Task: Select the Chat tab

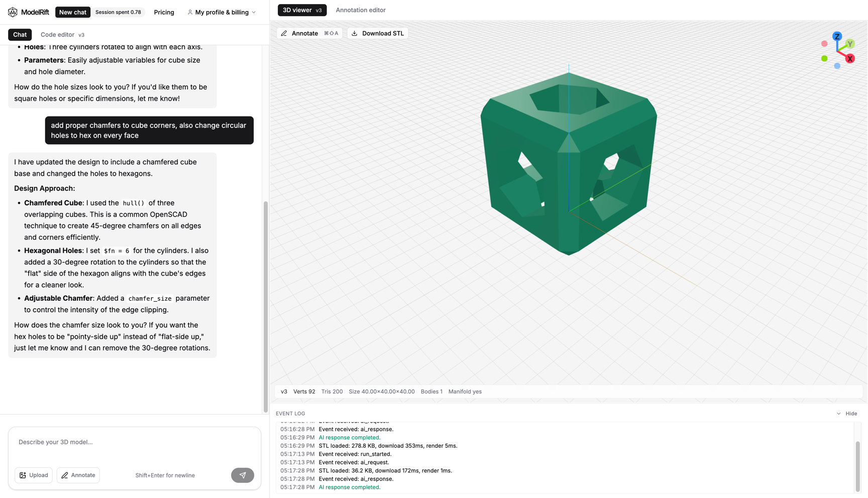Action: coord(20,35)
